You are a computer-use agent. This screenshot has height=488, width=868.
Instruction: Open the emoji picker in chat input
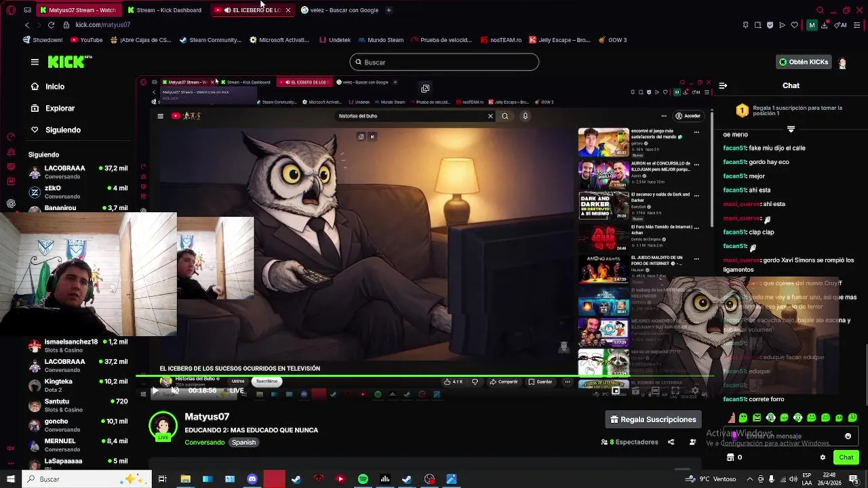pyautogui.click(x=848, y=436)
